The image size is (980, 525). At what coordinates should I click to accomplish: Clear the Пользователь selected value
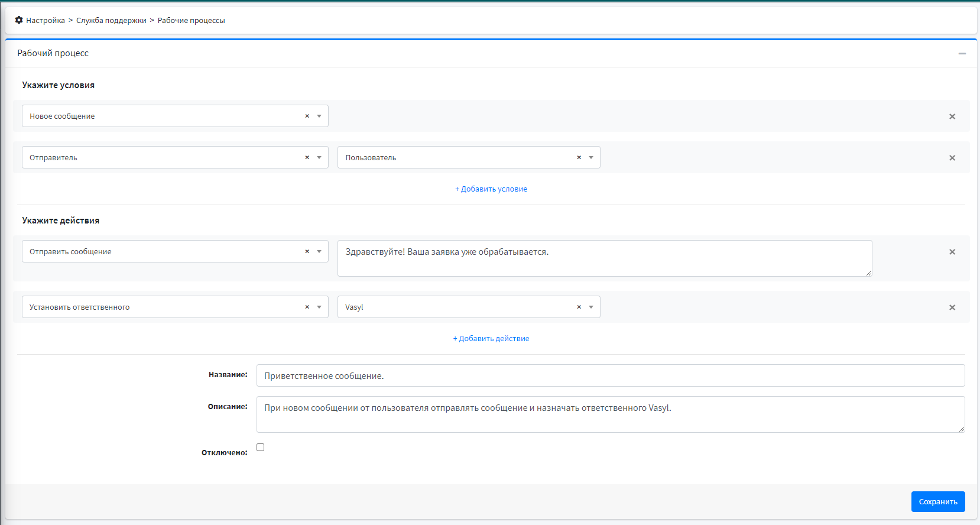click(579, 157)
